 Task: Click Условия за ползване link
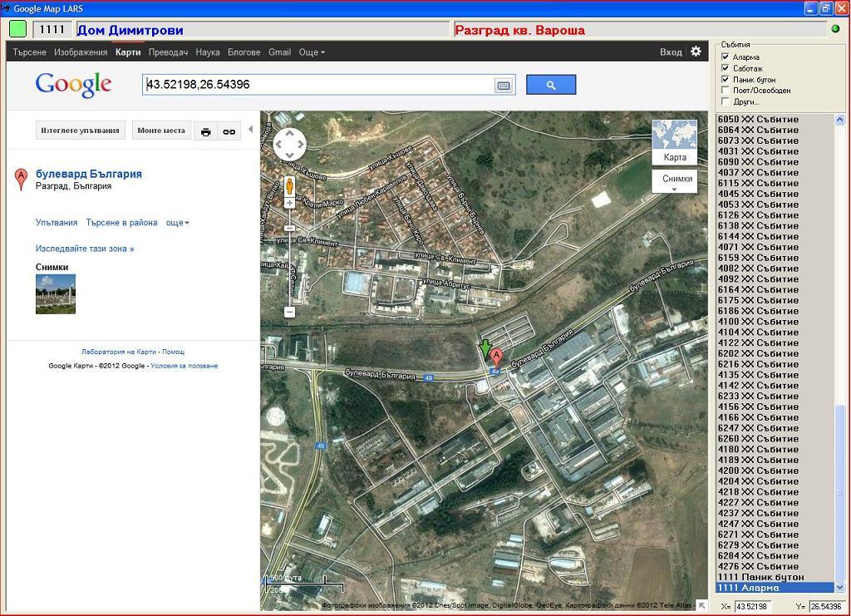coord(184,366)
